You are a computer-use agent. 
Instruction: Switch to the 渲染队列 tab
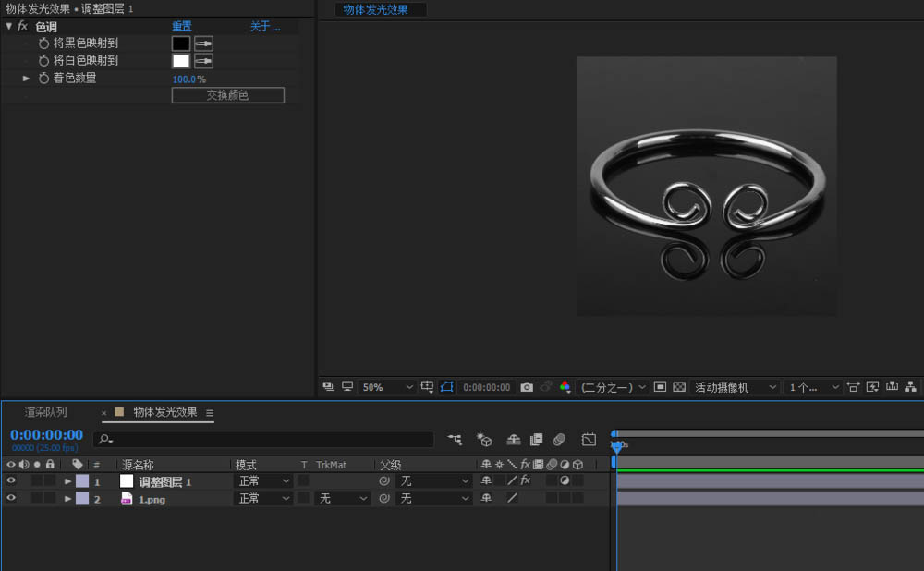pyautogui.click(x=45, y=412)
